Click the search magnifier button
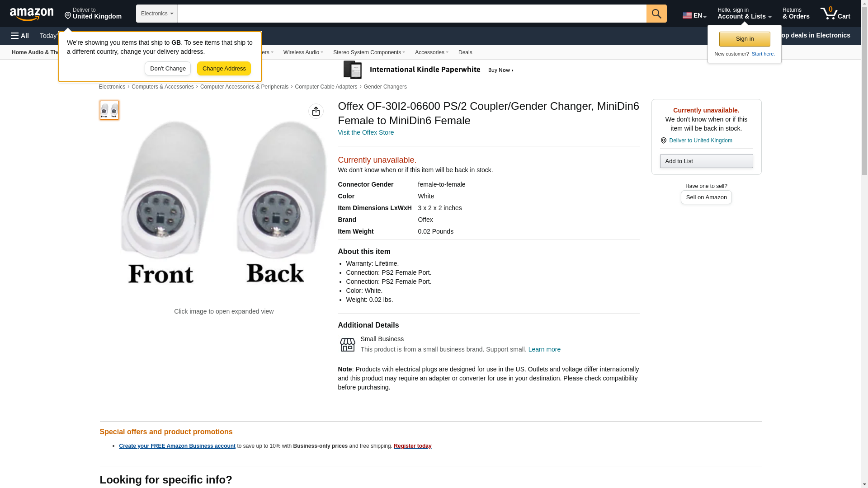The height and width of the screenshot is (488, 868). (656, 14)
